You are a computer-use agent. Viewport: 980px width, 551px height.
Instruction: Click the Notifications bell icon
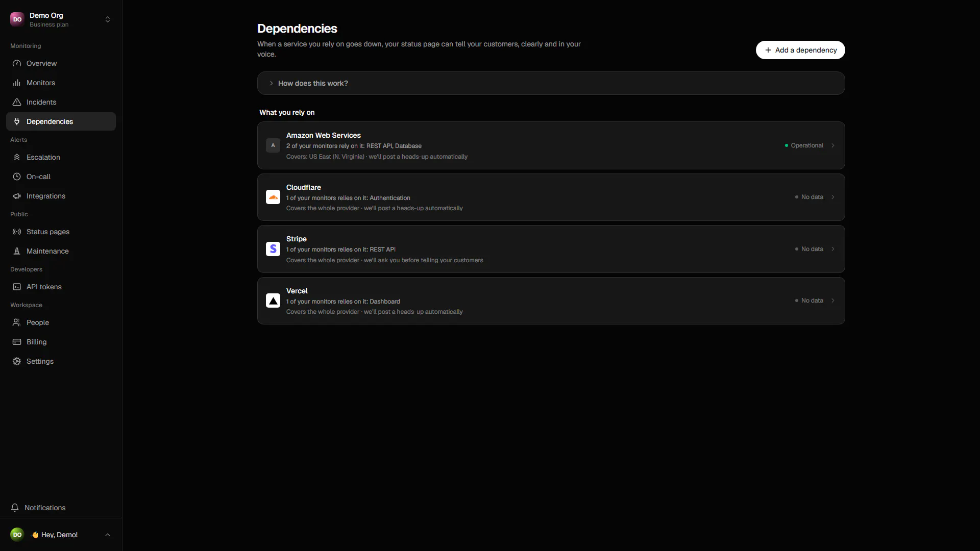click(x=15, y=508)
